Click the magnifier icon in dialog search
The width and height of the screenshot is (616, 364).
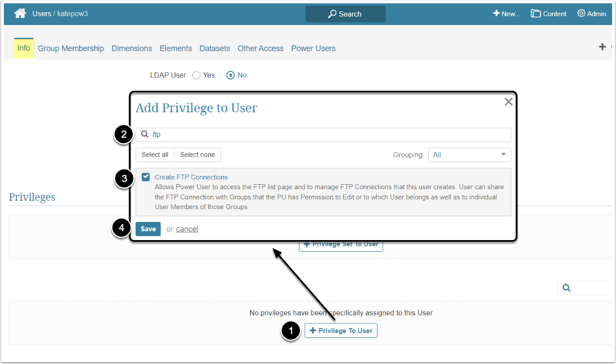coord(144,134)
